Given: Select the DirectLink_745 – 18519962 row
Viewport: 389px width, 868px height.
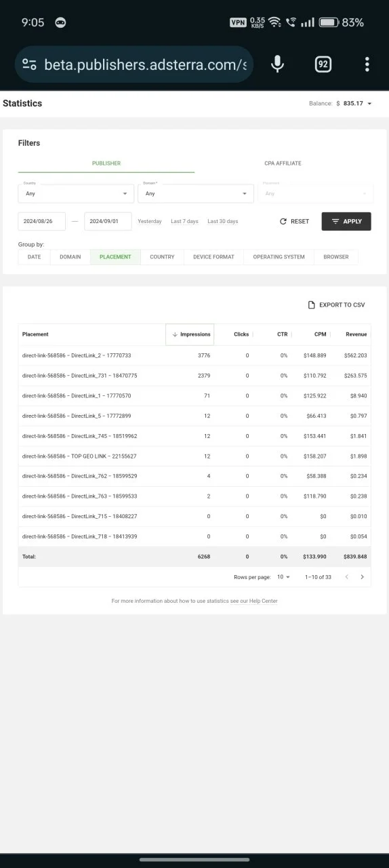Looking at the screenshot, I should pyautogui.click(x=194, y=436).
